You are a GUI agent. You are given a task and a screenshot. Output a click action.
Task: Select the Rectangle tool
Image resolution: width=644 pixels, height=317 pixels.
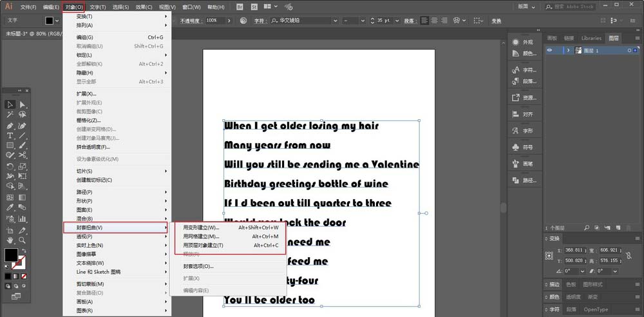click(10, 145)
